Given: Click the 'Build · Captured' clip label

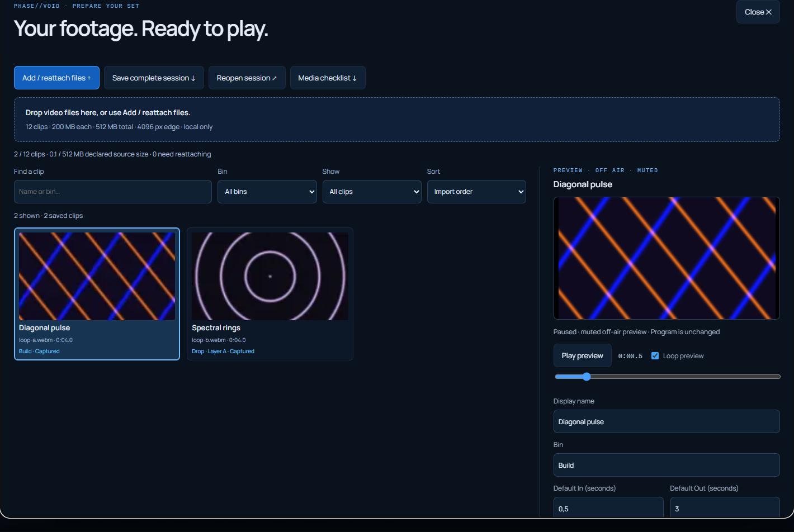Looking at the screenshot, I should click(x=39, y=351).
